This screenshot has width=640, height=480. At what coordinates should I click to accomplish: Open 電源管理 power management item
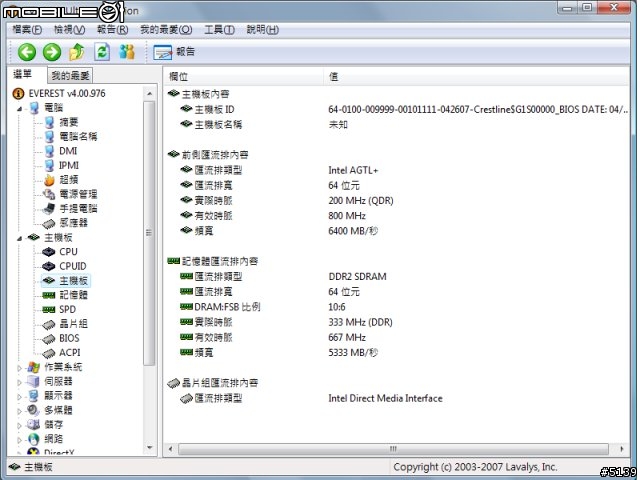click(71, 194)
